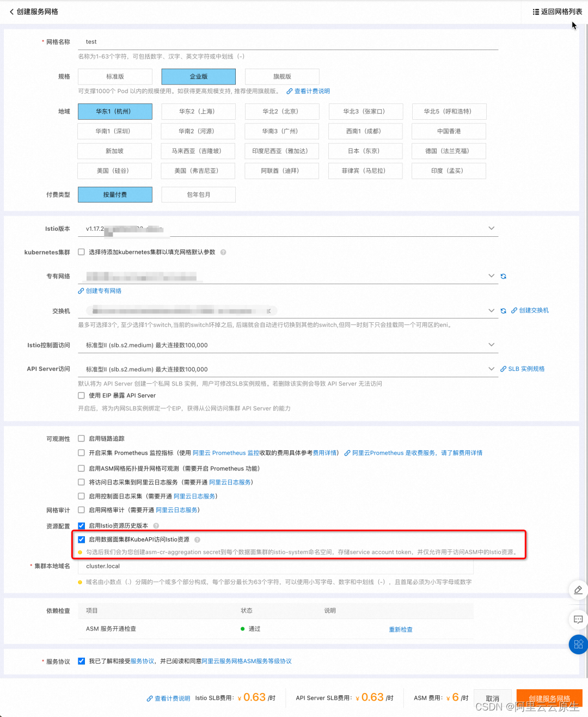588x717 pixels.
Task: Open the Istio控制面访问 SLB spec dropdown
Action: [491, 345]
